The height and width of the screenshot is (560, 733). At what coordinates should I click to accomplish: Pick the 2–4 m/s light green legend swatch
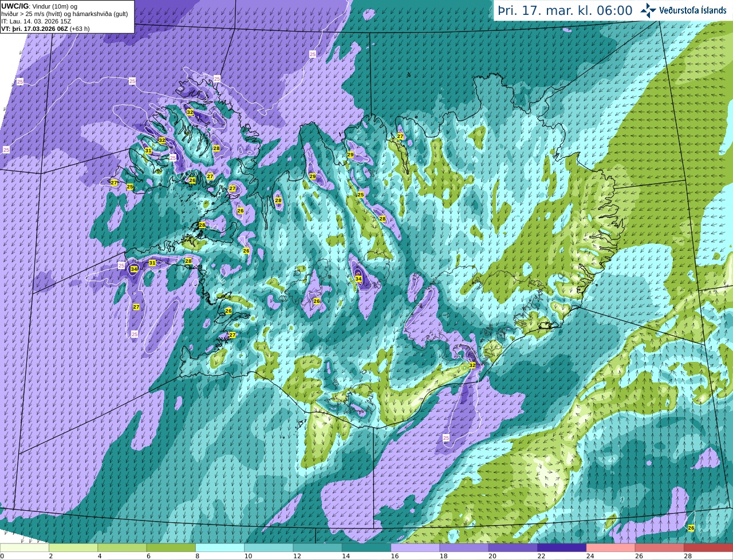73,548
